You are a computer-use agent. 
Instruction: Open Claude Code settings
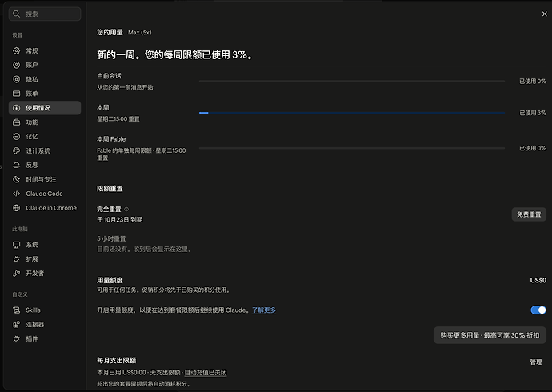click(x=45, y=194)
